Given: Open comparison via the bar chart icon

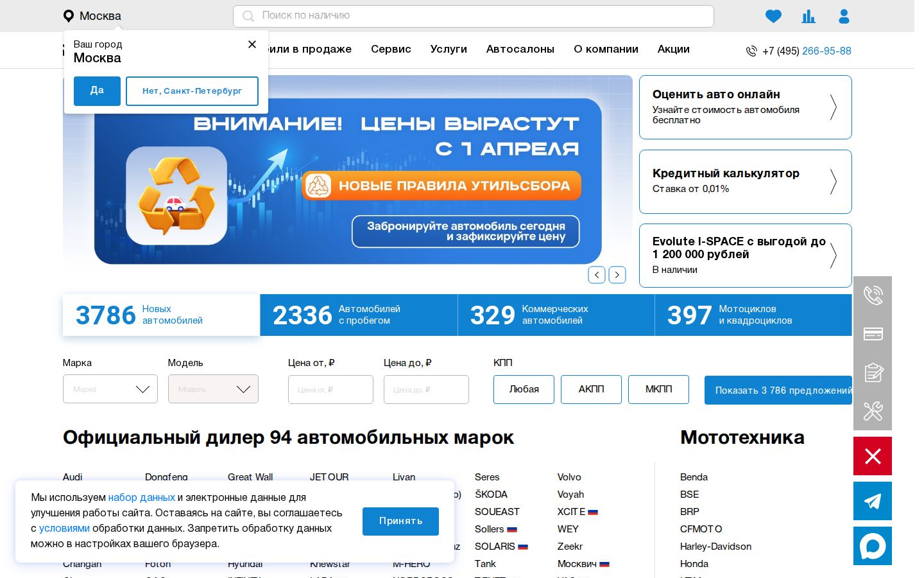Looking at the screenshot, I should [809, 16].
